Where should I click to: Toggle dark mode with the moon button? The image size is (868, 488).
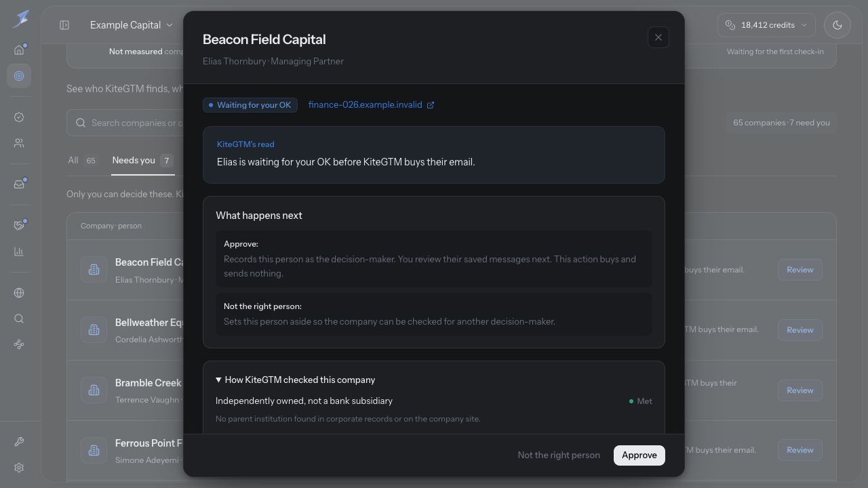pyautogui.click(x=837, y=25)
